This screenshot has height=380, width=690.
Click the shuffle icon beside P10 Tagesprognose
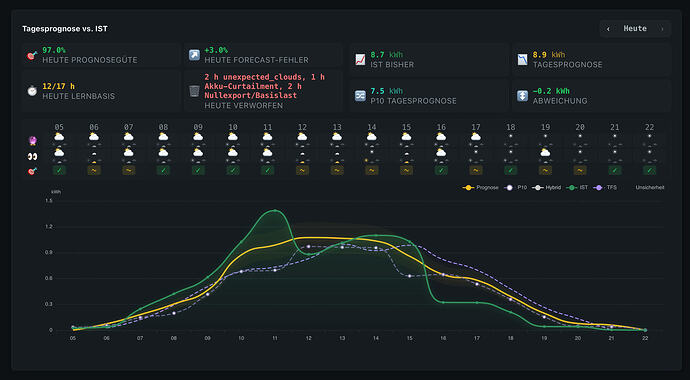click(x=360, y=96)
